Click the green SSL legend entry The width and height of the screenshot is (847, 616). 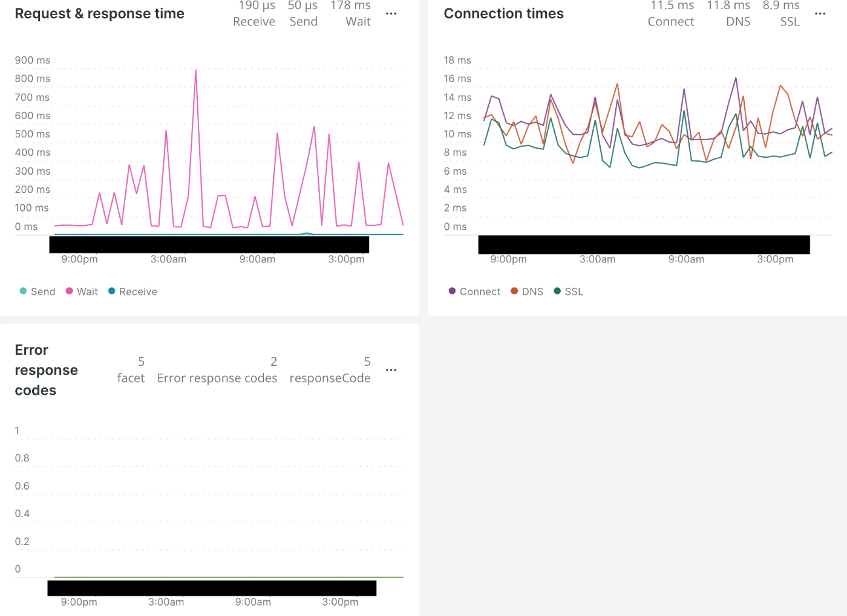(x=569, y=291)
